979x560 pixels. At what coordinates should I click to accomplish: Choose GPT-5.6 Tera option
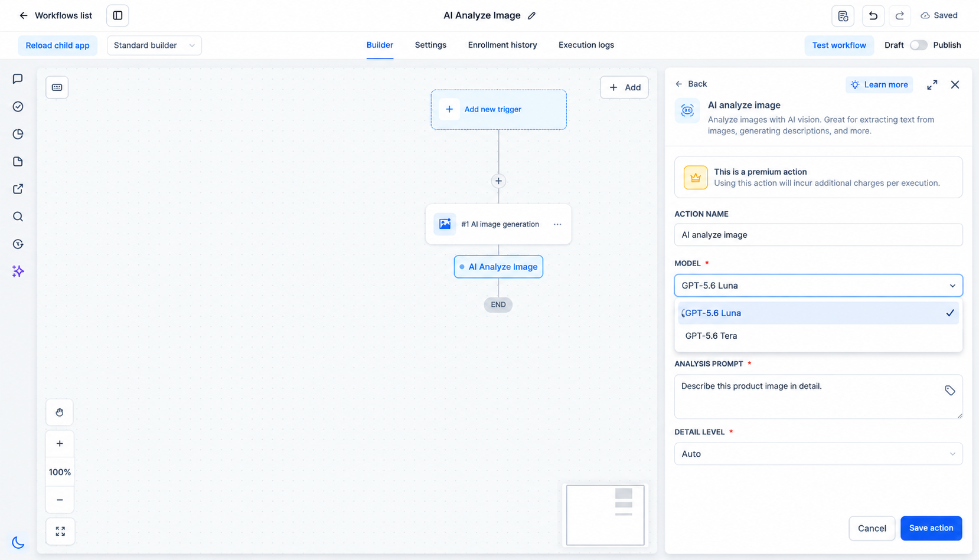click(x=818, y=336)
